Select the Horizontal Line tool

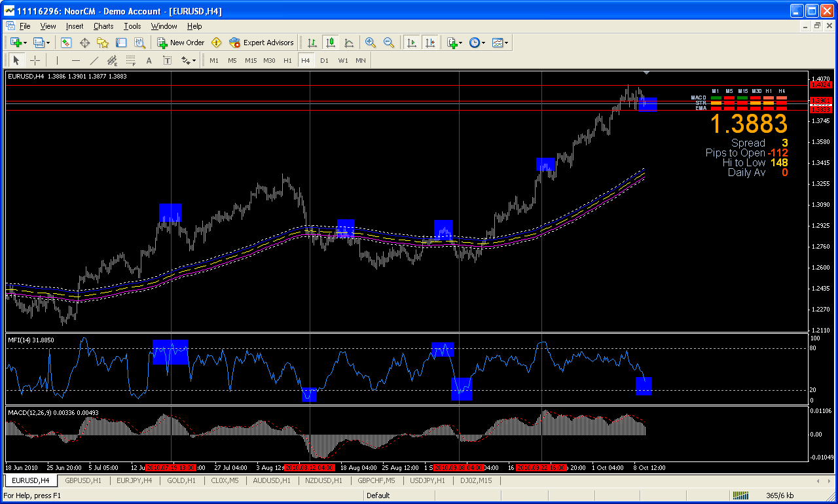[x=75, y=60]
